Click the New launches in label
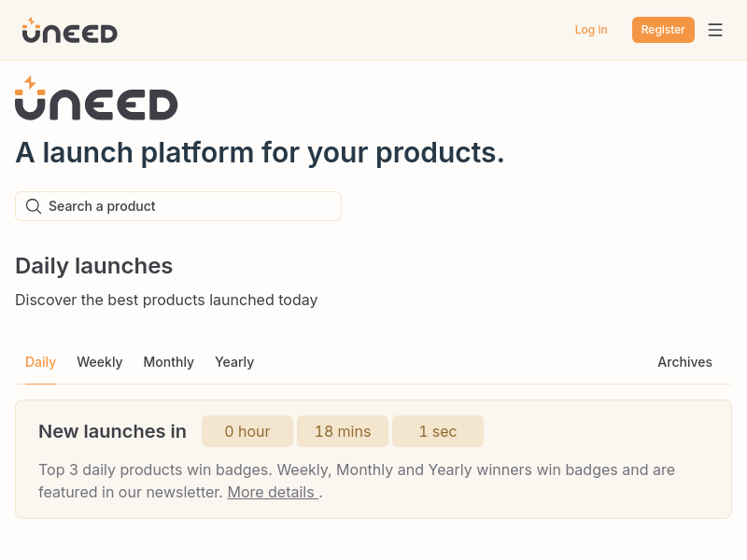Image resolution: width=747 pixels, height=560 pixels. [x=112, y=431]
